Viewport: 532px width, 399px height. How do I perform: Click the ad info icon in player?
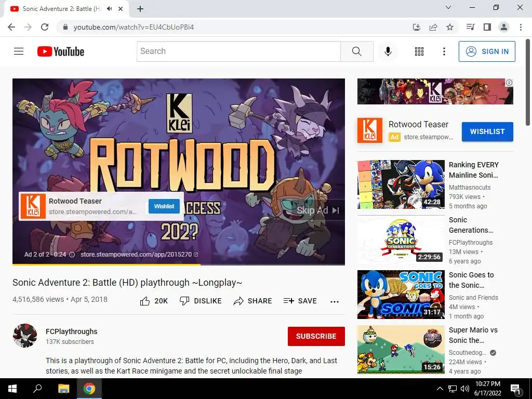(72, 255)
